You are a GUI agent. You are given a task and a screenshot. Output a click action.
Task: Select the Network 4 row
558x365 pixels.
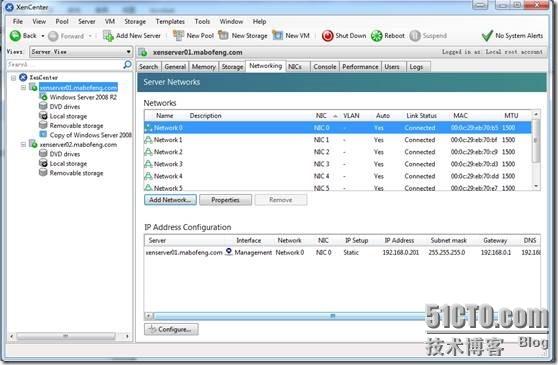pyautogui.click(x=338, y=176)
